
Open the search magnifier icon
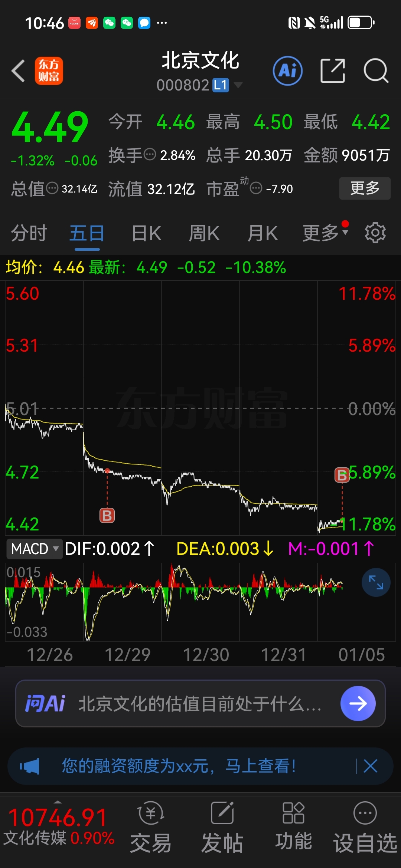376,70
